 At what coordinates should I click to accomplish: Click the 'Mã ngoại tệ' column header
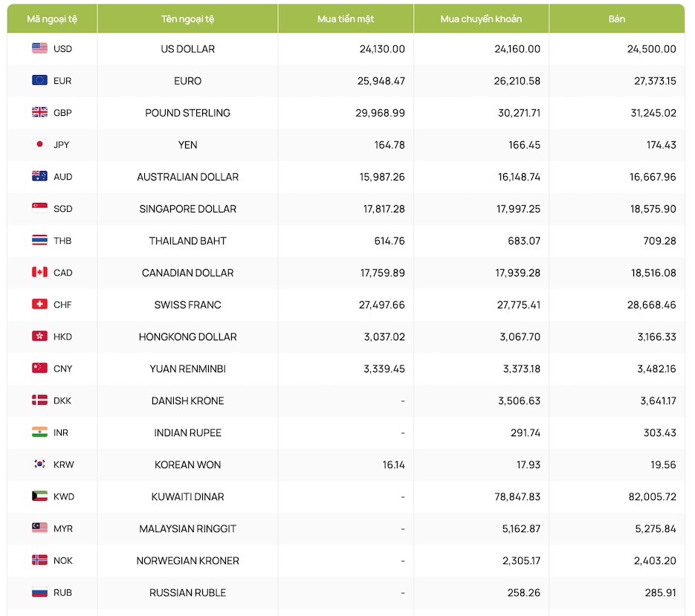pos(52,19)
